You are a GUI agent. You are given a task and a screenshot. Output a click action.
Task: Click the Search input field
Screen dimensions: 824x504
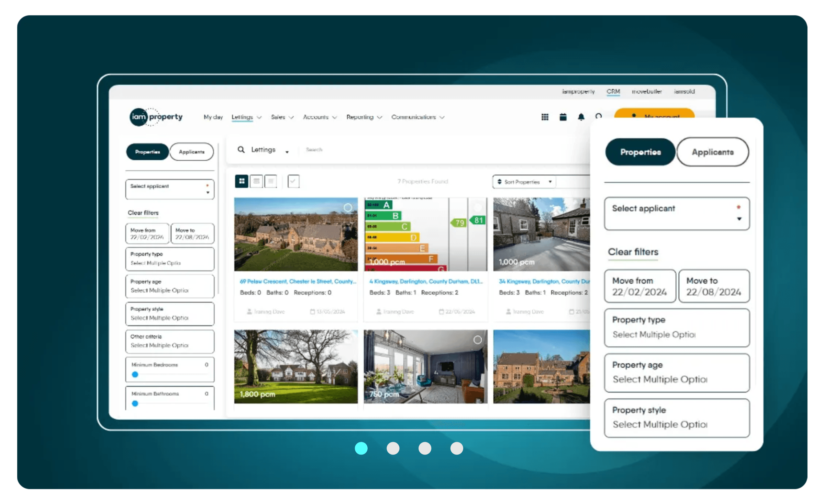tap(443, 150)
